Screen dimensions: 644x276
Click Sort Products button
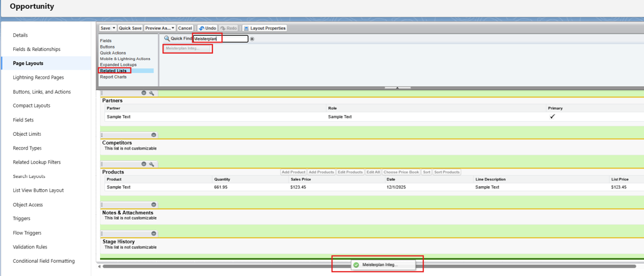tap(447, 172)
